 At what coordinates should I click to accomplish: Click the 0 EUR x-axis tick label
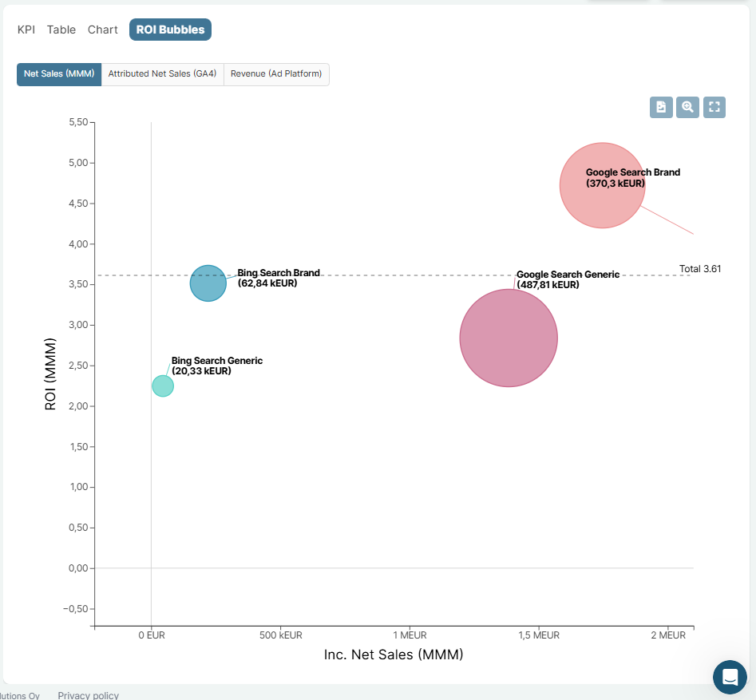tap(152, 635)
